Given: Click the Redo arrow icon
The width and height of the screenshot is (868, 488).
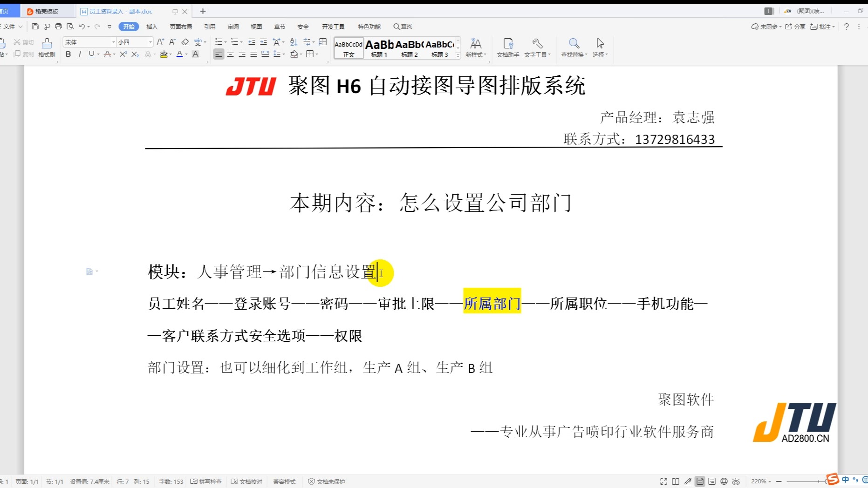Looking at the screenshot, I should [x=97, y=27].
